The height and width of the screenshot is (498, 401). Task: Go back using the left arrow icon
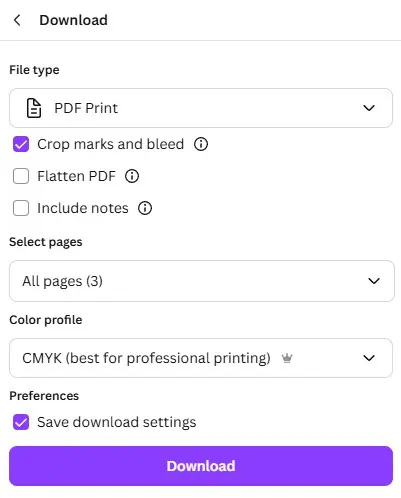(17, 20)
